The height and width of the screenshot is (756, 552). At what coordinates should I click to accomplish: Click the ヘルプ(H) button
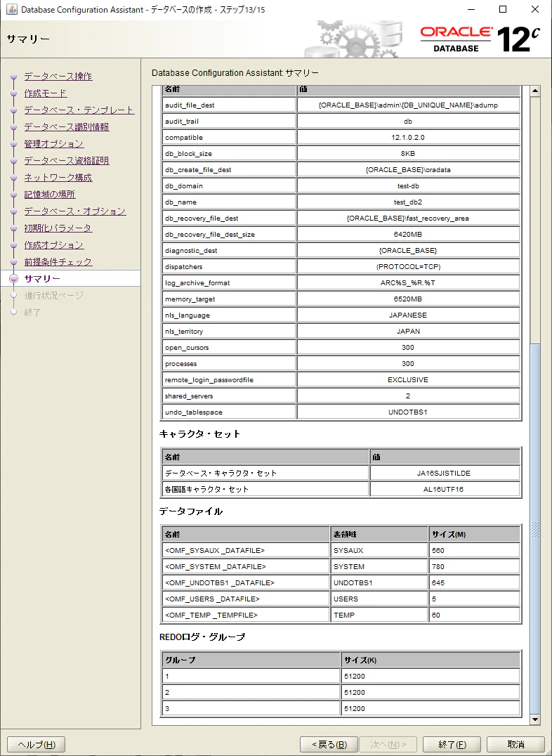[x=36, y=745]
